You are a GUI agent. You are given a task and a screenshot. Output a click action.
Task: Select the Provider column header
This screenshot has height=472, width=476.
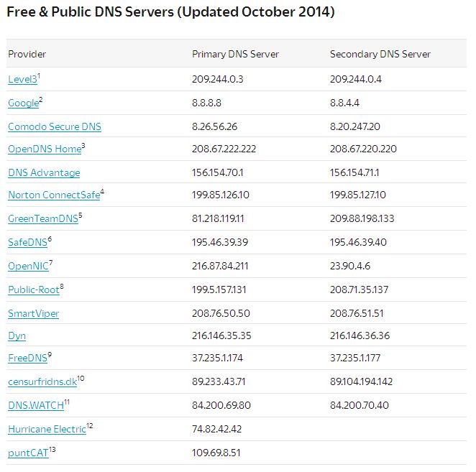click(x=27, y=54)
